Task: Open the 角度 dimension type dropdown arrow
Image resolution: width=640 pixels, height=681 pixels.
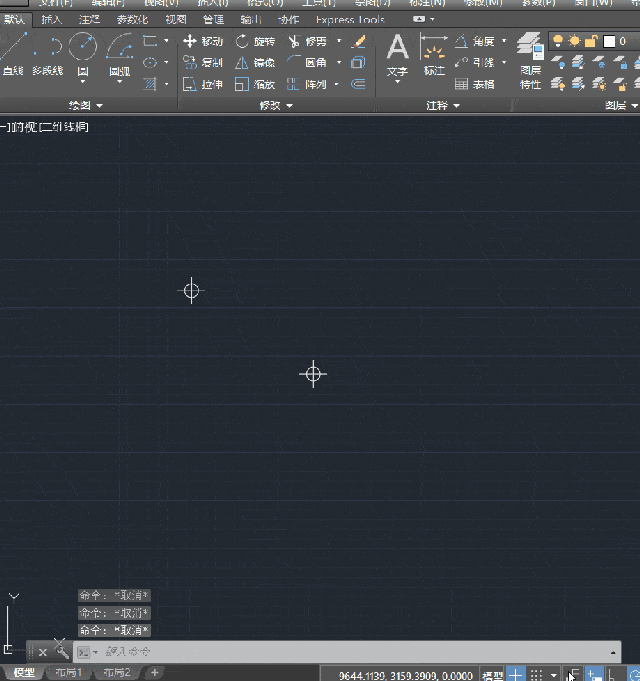Action: coord(504,41)
